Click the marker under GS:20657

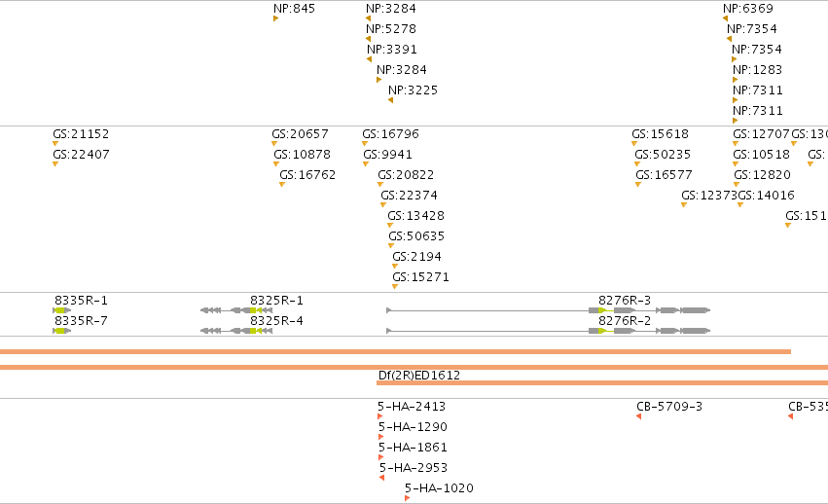(x=274, y=144)
